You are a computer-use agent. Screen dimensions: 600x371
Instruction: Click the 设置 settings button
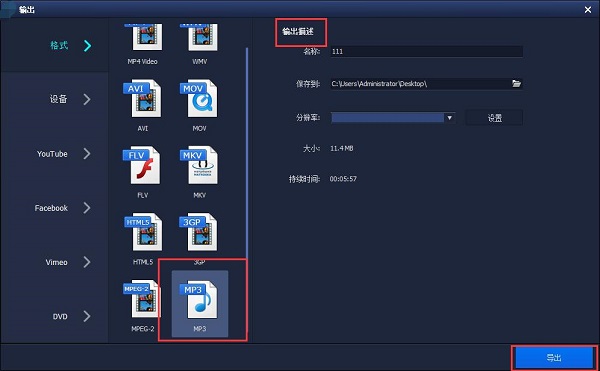click(x=494, y=118)
